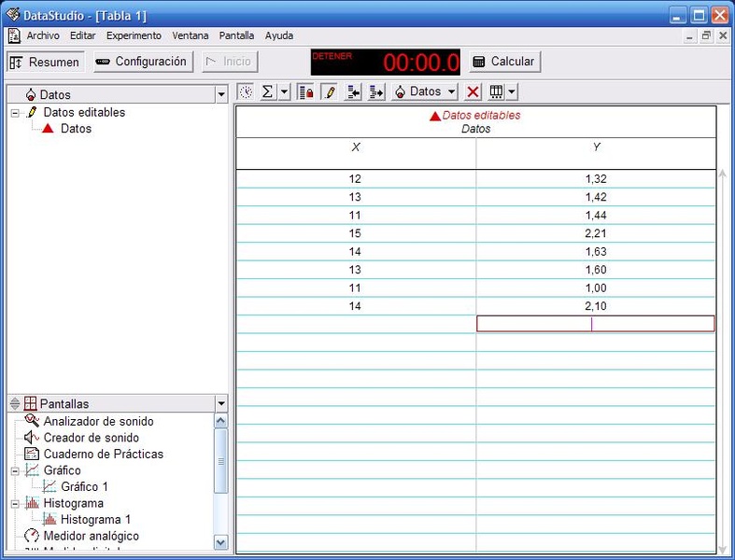The image size is (735, 560).
Task: Click the Calcular button
Action: 504,62
